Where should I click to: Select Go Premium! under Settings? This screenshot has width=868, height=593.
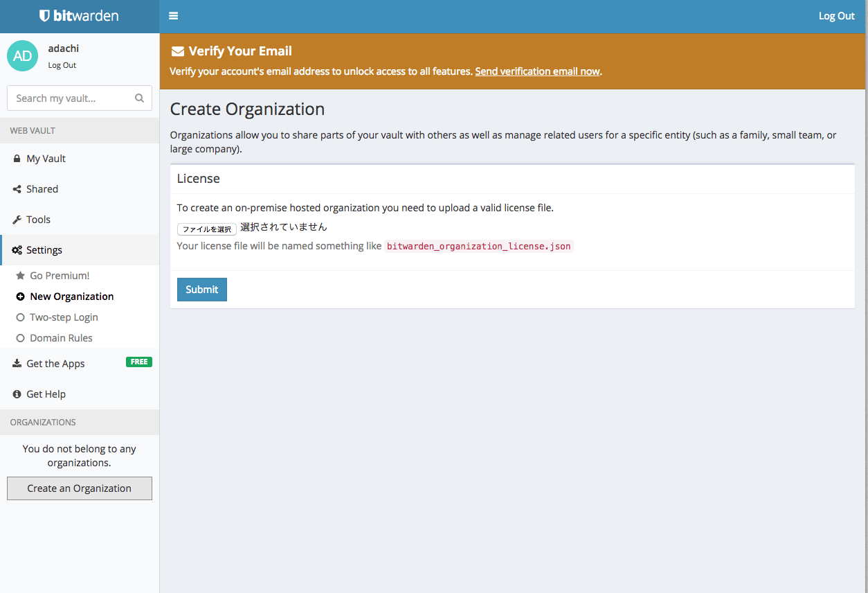(x=60, y=276)
